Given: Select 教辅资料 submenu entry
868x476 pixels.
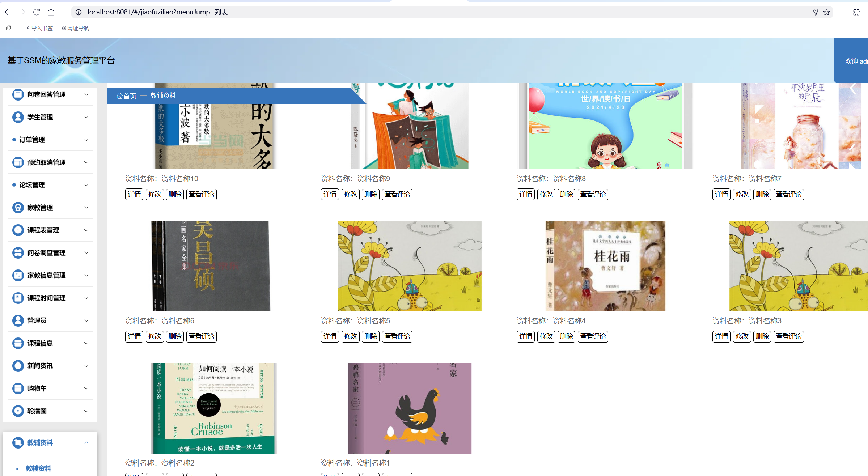Looking at the screenshot, I should pyautogui.click(x=38, y=468).
